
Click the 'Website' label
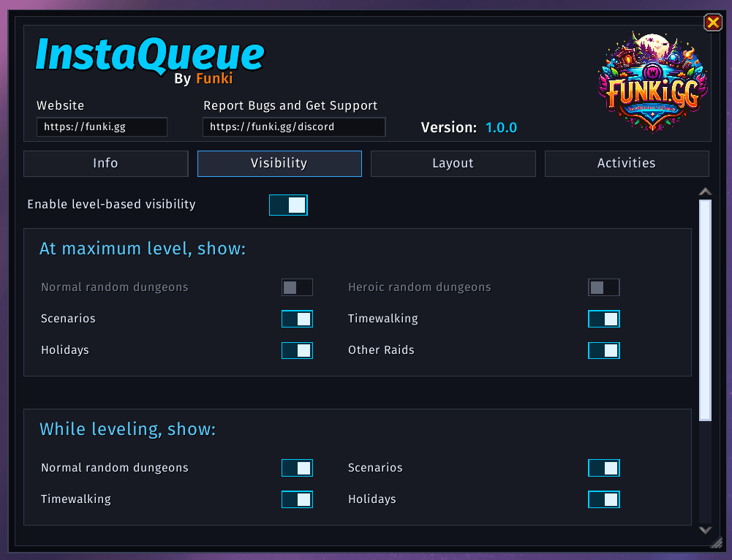coord(60,105)
